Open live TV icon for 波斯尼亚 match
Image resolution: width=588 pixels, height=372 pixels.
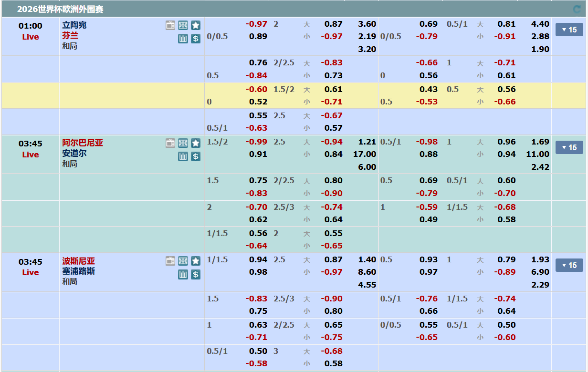pos(170,261)
